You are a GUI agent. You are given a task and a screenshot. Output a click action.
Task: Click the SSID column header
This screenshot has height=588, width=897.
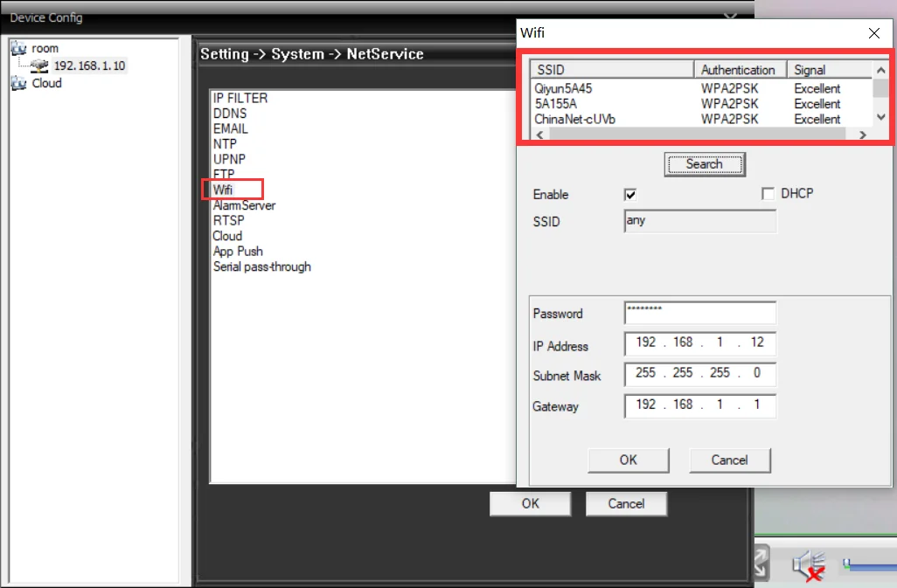612,70
